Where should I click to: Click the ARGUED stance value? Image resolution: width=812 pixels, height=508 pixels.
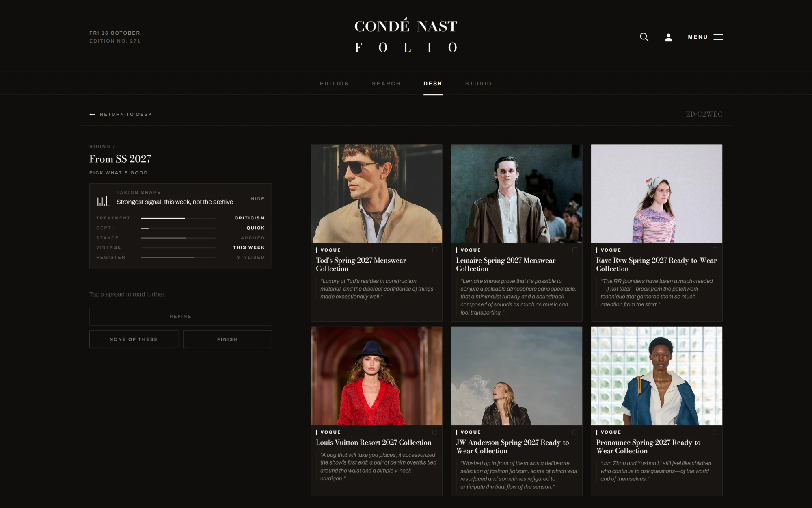253,238
